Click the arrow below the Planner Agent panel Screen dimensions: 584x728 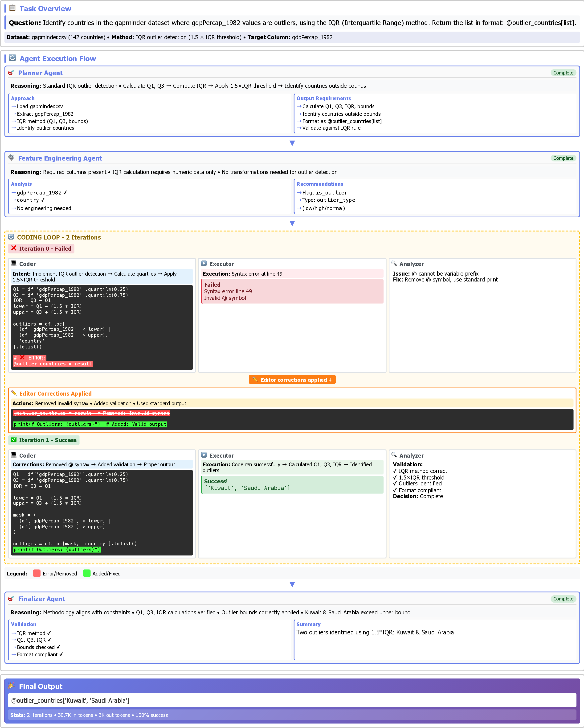(292, 143)
